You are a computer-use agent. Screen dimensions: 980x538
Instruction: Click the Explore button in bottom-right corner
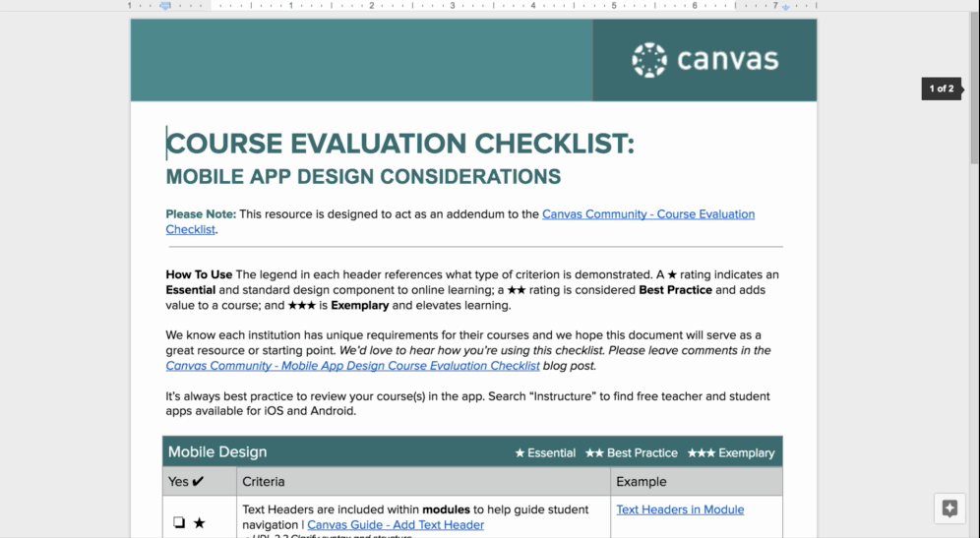949,508
